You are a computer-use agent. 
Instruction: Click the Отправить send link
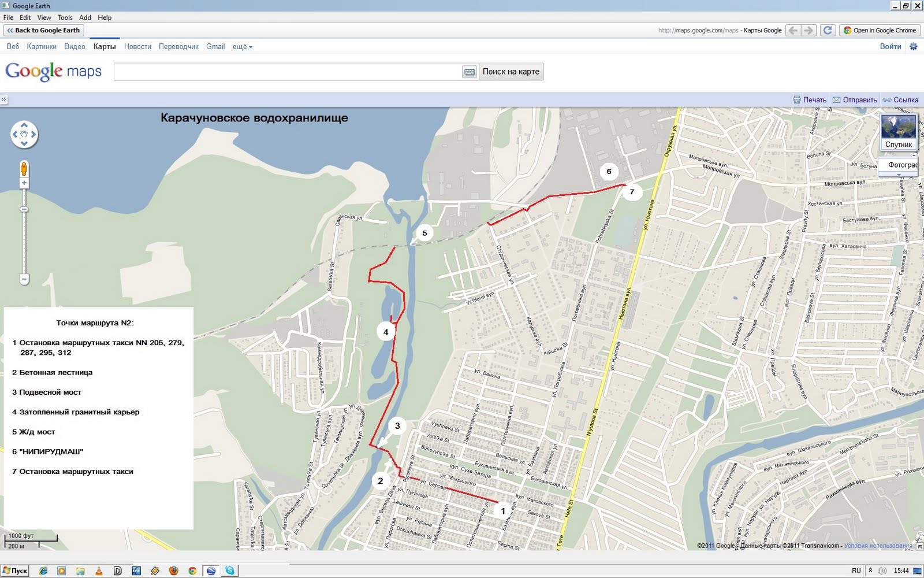pos(855,100)
